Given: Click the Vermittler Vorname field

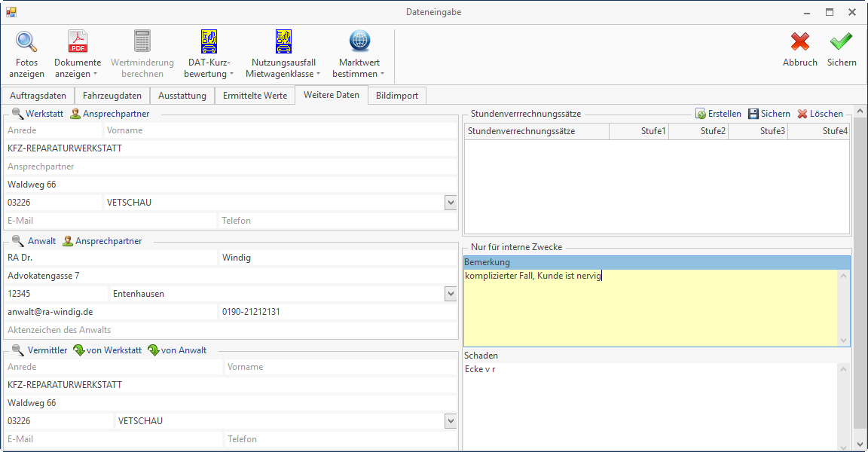Looking at the screenshot, I should [x=341, y=367].
